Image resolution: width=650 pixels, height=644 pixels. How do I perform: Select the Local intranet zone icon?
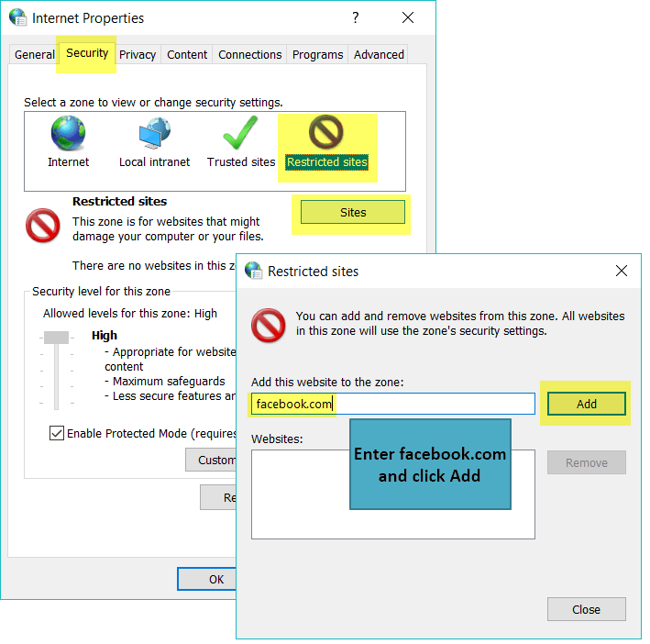(155, 133)
